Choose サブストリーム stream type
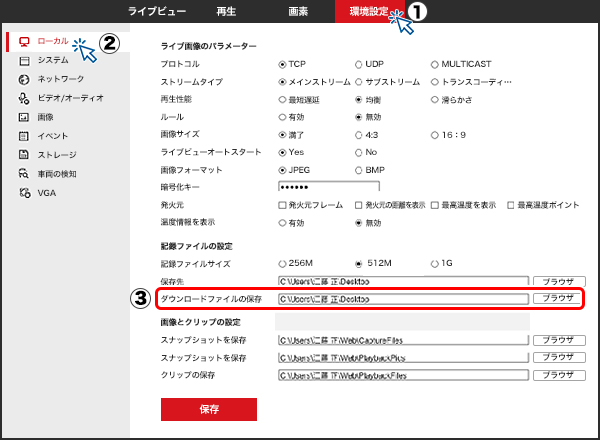Image resolution: width=600 pixels, height=440 pixels. [x=359, y=82]
